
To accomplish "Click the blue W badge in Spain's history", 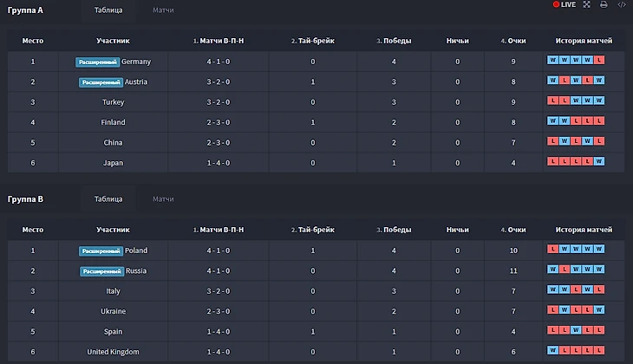I will point(576,330).
